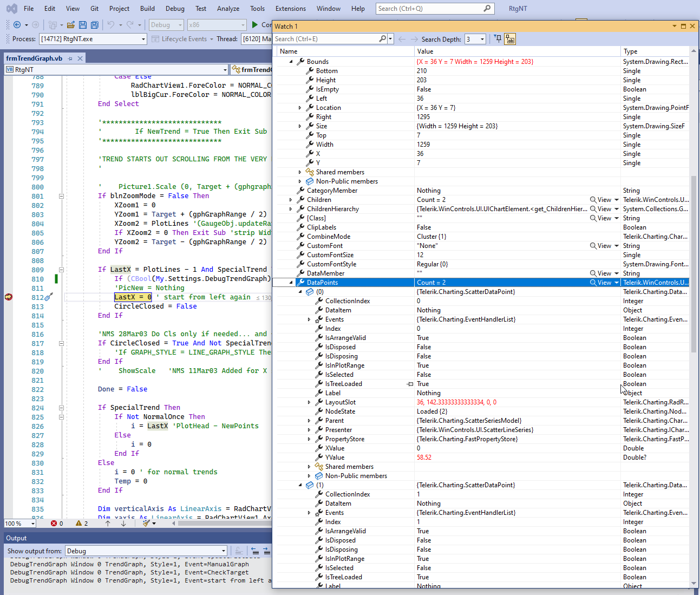This screenshot has height=595, width=700.
Task: Toggle the Watch 1 text-display button
Action: click(x=510, y=39)
